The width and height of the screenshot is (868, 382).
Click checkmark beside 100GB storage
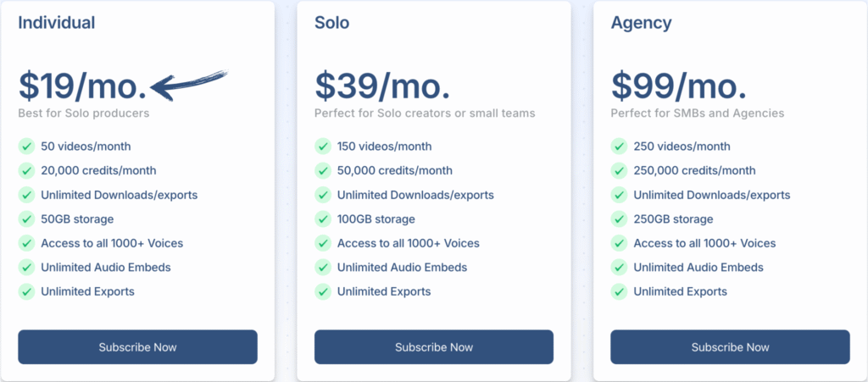323,219
